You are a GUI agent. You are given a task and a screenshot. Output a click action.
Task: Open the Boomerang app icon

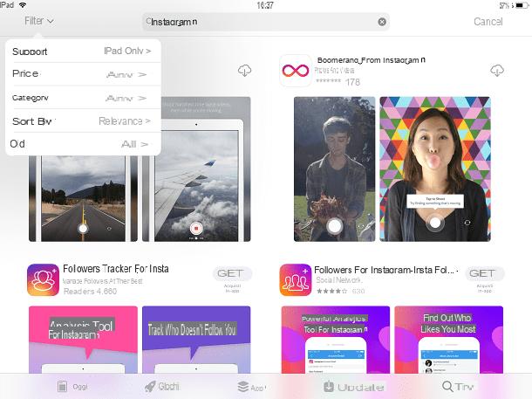[x=296, y=71]
